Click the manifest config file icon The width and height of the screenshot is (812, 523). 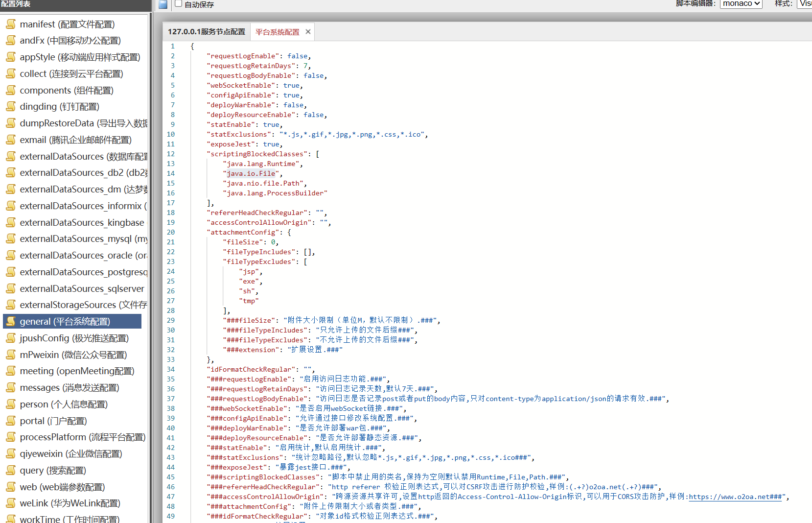pos(11,24)
